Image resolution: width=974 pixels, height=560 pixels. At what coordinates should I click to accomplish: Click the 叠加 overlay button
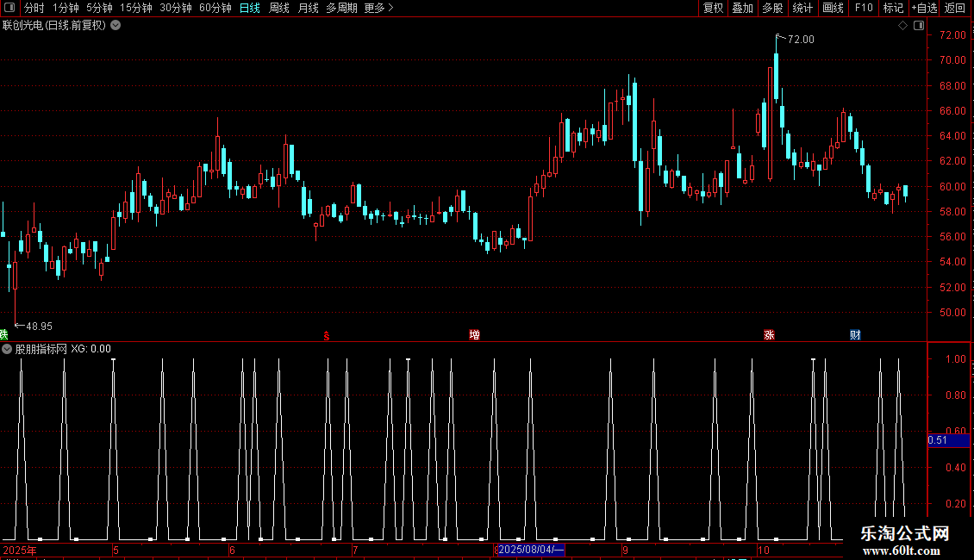point(742,8)
